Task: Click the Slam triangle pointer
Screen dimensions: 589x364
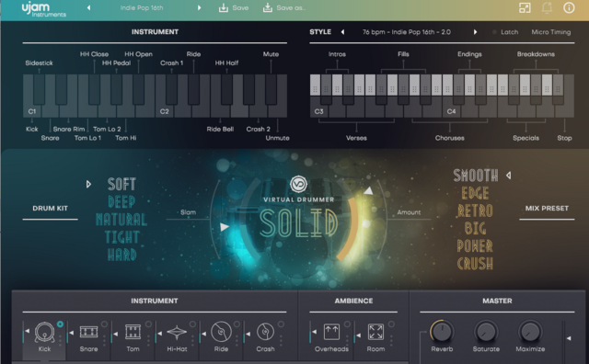Action: 225,227
